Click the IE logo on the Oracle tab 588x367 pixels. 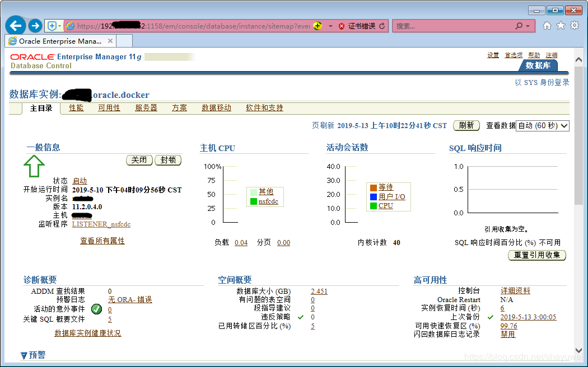[12, 41]
